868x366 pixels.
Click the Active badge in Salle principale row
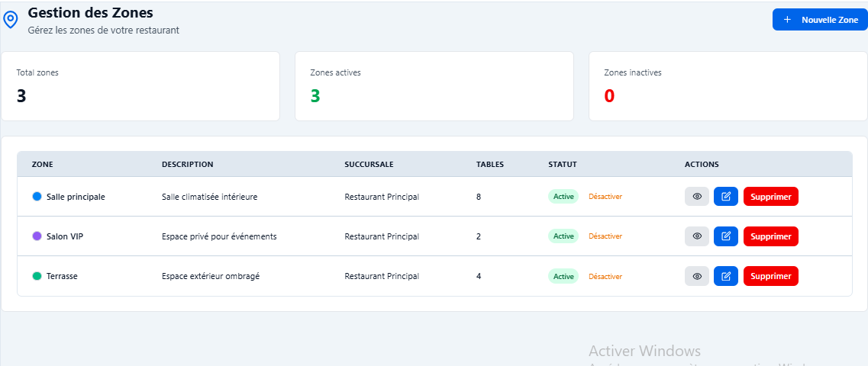[x=563, y=196]
